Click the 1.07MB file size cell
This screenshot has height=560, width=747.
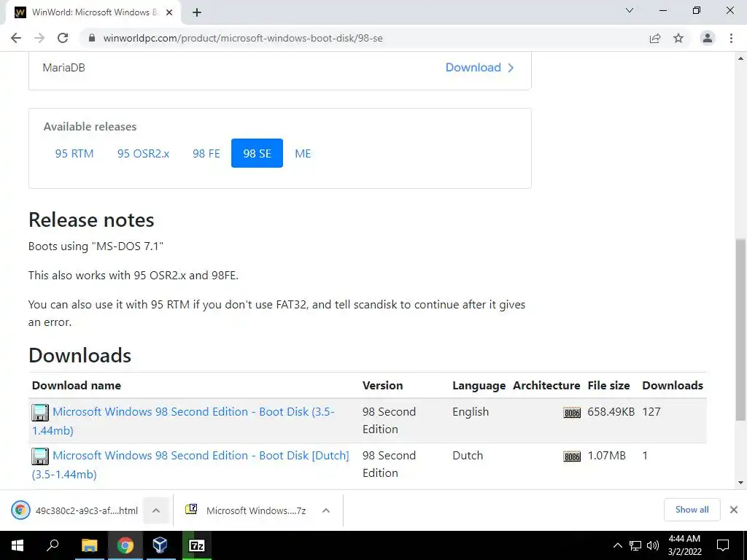click(606, 456)
